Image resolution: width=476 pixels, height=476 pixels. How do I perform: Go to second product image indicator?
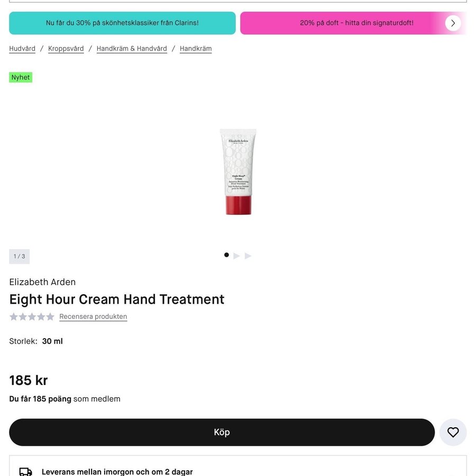pyautogui.click(x=237, y=256)
